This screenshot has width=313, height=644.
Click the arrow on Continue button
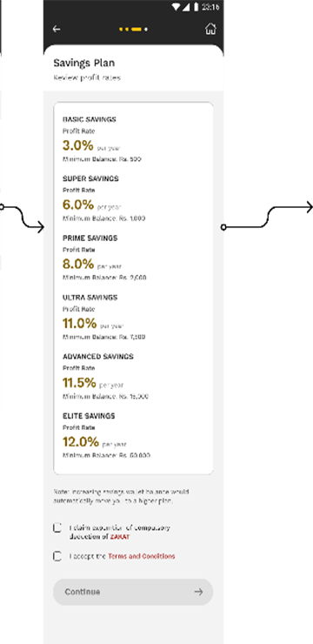click(x=198, y=592)
